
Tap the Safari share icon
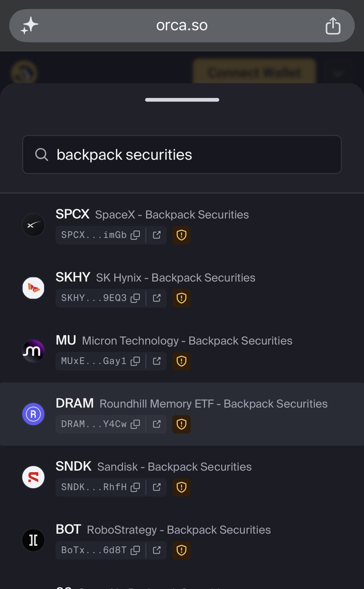pos(333,26)
